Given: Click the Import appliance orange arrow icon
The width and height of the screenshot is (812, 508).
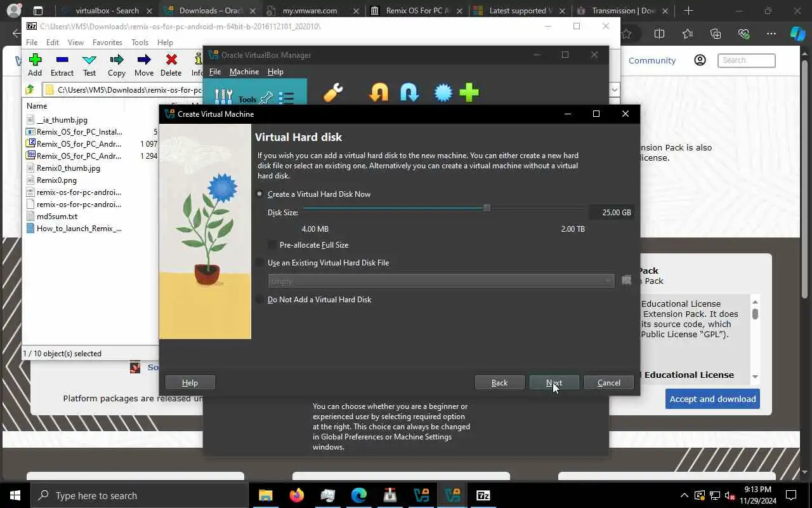Looking at the screenshot, I should [379, 93].
